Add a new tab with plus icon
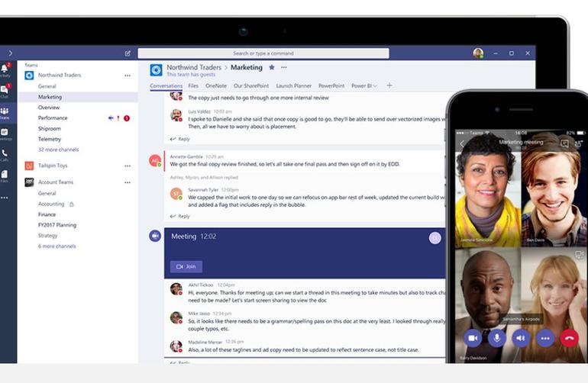Viewport: 588px width, 383px height. (389, 85)
